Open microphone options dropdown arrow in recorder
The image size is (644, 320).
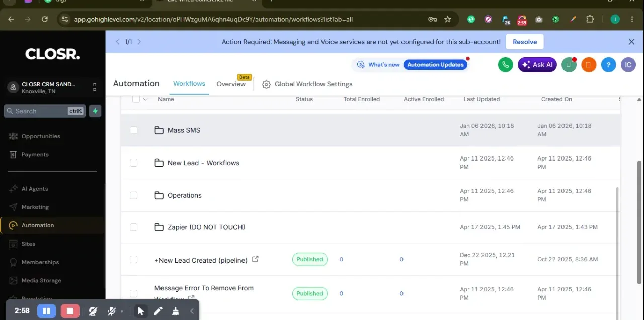pyautogui.click(x=122, y=311)
